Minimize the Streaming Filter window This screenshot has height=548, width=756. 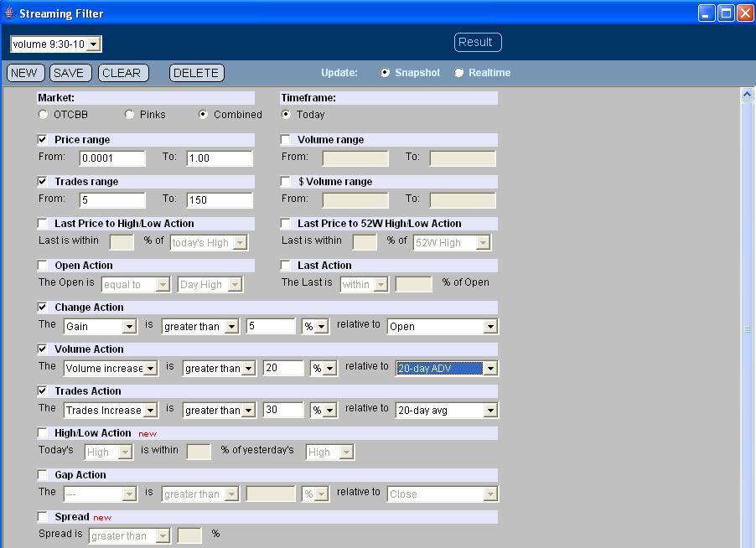pyautogui.click(x=707, y=13)
